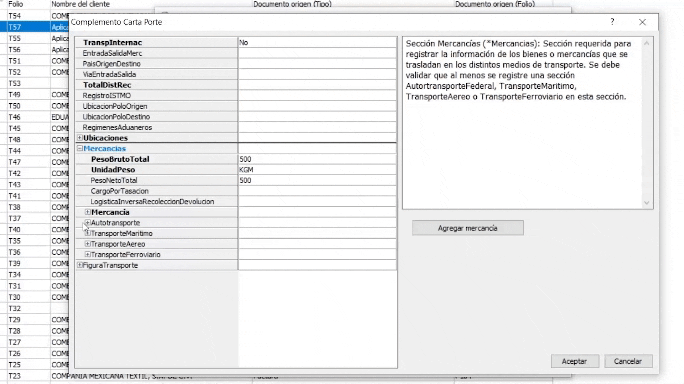Select the Mercancias section label
This screenshot has width=684, height=384.
(x=105, y=148)
